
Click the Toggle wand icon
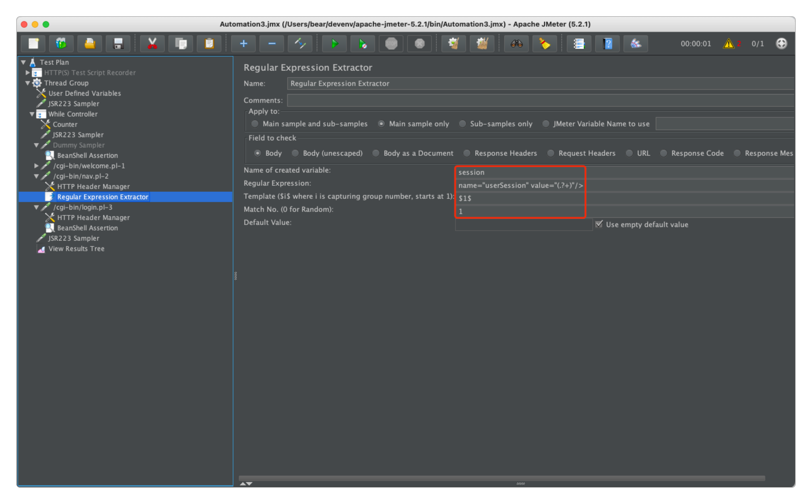(300, 44)
